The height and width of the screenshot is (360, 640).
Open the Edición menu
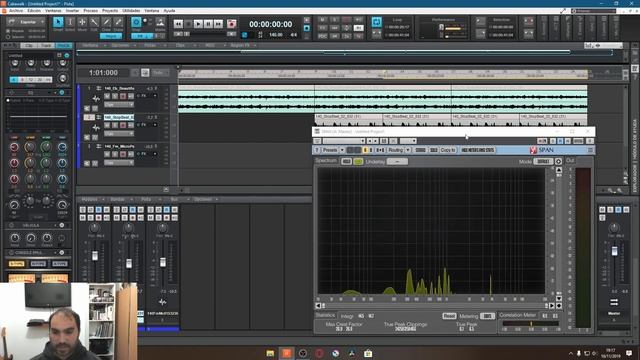34,11
